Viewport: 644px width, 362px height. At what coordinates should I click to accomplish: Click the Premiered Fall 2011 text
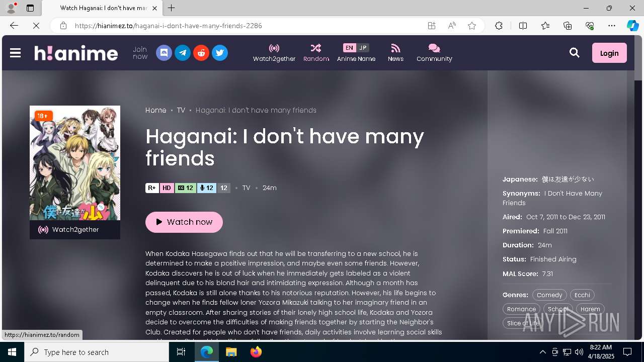(555, 231)
